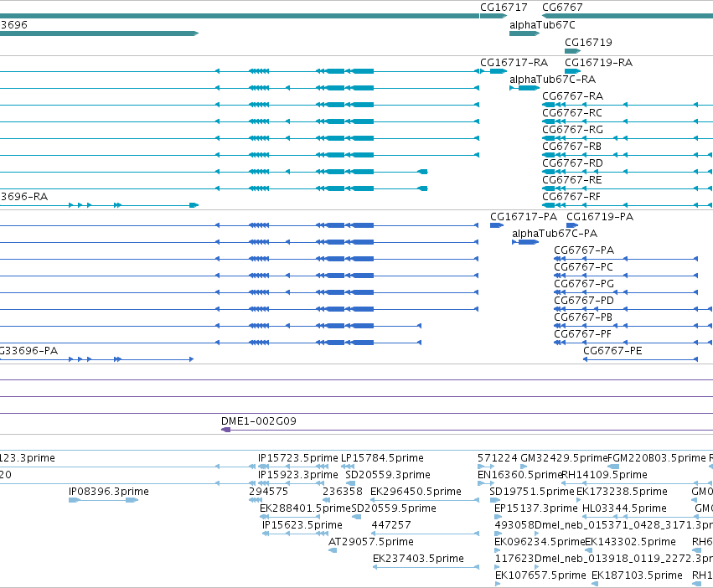Open transcript CG6767-RD
Viewport: 713px width, 588px height.
tap(572, 162)
